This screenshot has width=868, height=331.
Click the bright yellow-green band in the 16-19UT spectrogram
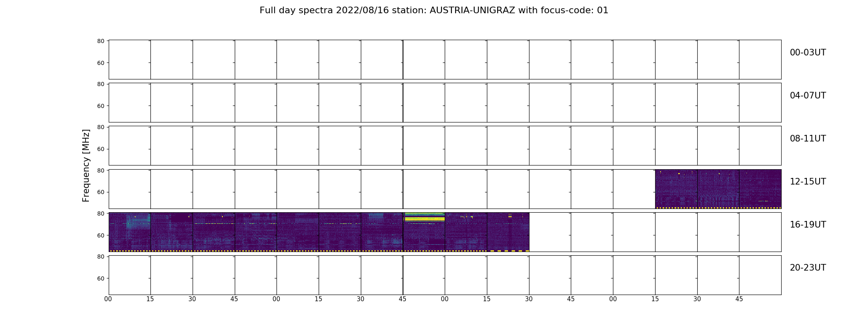[424, 217]
